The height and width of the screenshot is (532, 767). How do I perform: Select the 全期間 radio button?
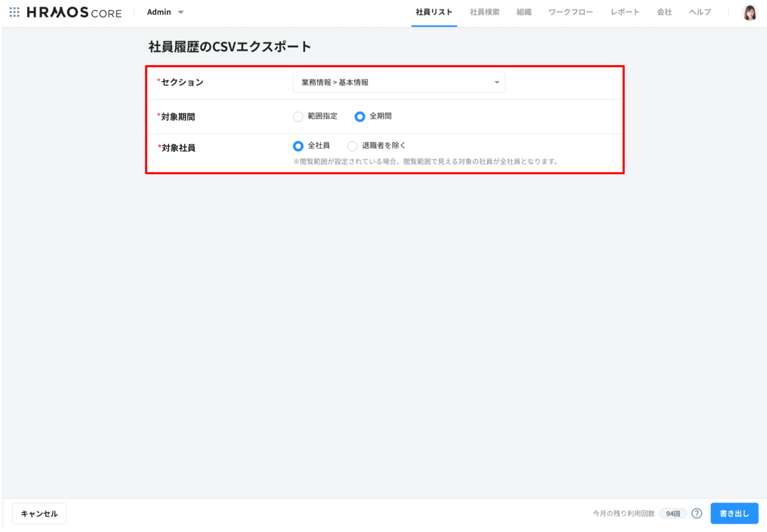pyautogui.click(x=360, y=117)
